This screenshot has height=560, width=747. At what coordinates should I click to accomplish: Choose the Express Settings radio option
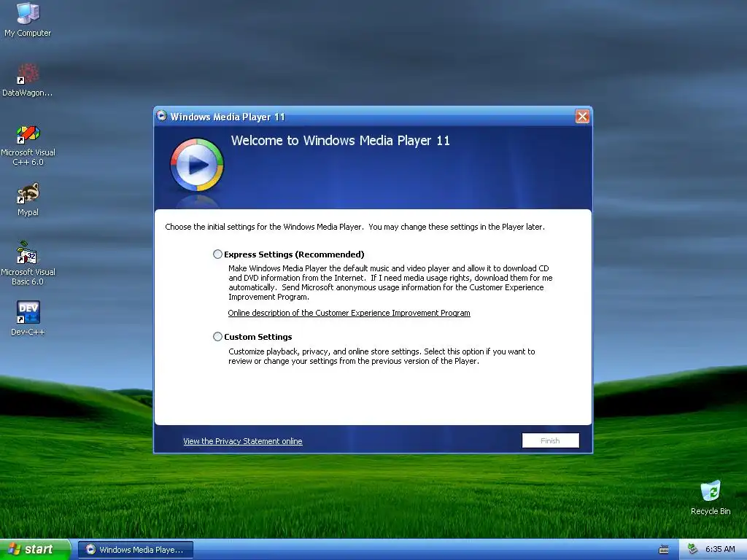click(x=217, y=254)
